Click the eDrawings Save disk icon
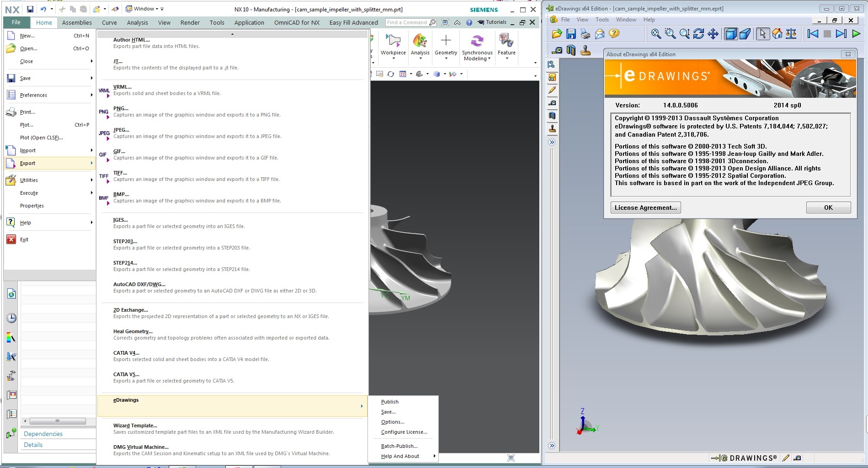Viewport: 868px width, 468px height. tap(571, 33)
